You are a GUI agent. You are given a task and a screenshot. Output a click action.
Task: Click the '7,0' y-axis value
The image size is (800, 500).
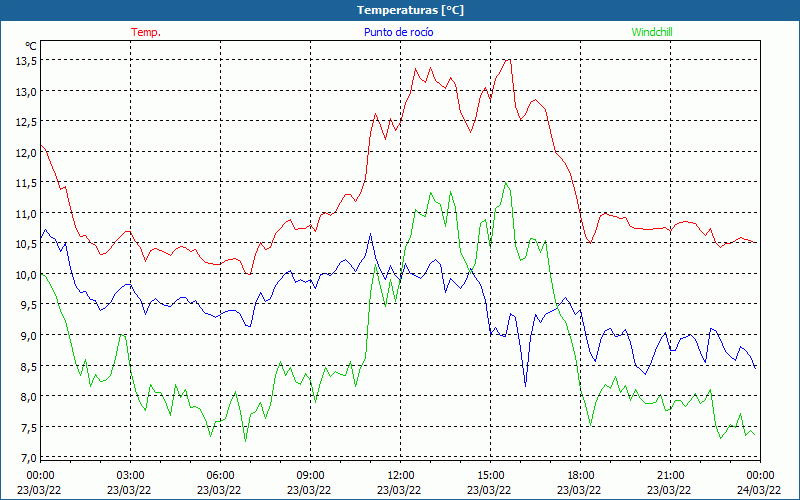(x=29, y=458)
